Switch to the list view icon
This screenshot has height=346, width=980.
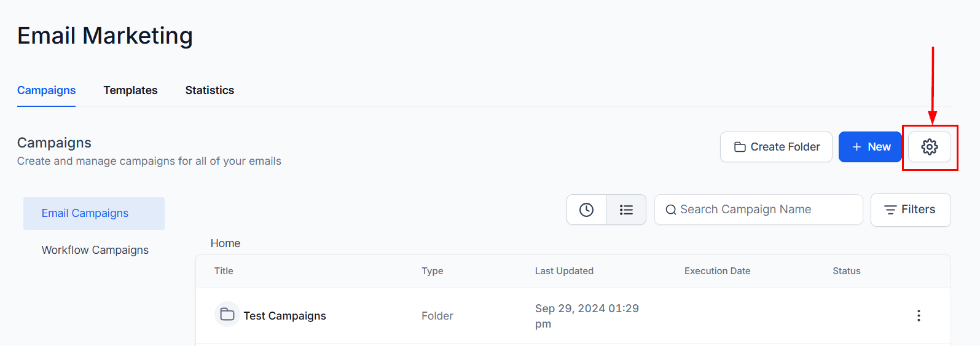pyautogui.click(x=626, y=210)
